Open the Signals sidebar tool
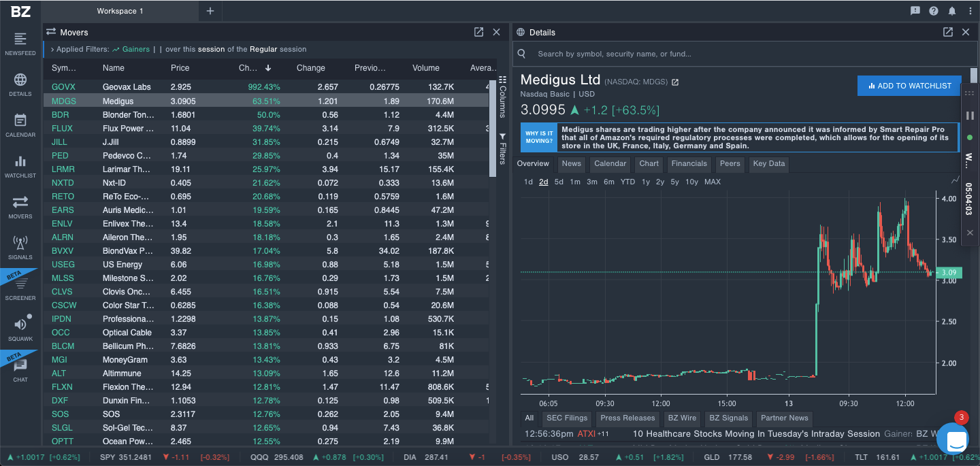Screen dimensions: 980x466 click(x=20, y=248)
